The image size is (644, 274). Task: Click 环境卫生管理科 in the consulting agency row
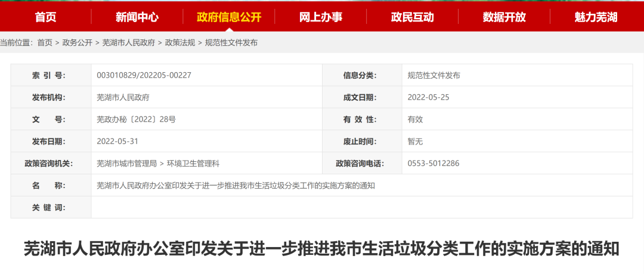194,163
